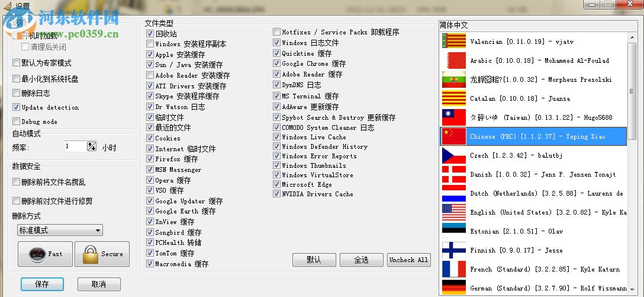Click the frequency hours spinner arrows
Image resolution: width=644 pixels, height=297 pixels.
tap(92, 146)
